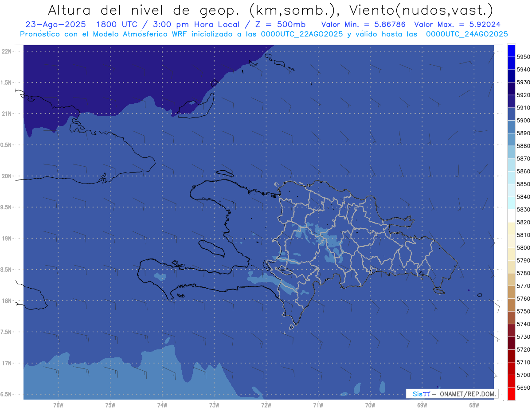This screenshot has height=411, width=532.
Task: Click the longitude axis label 75W
Action: (110, 405)
